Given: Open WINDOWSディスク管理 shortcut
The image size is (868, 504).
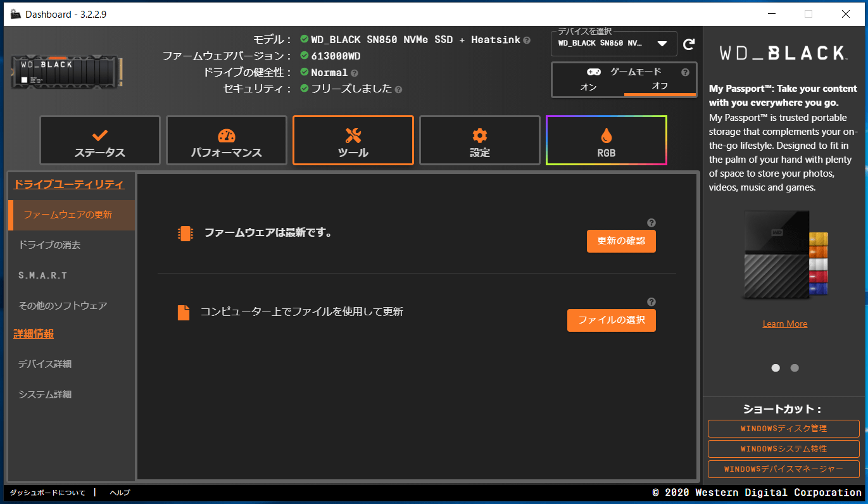Looking at the screenshot, I should tap(784, 429).
